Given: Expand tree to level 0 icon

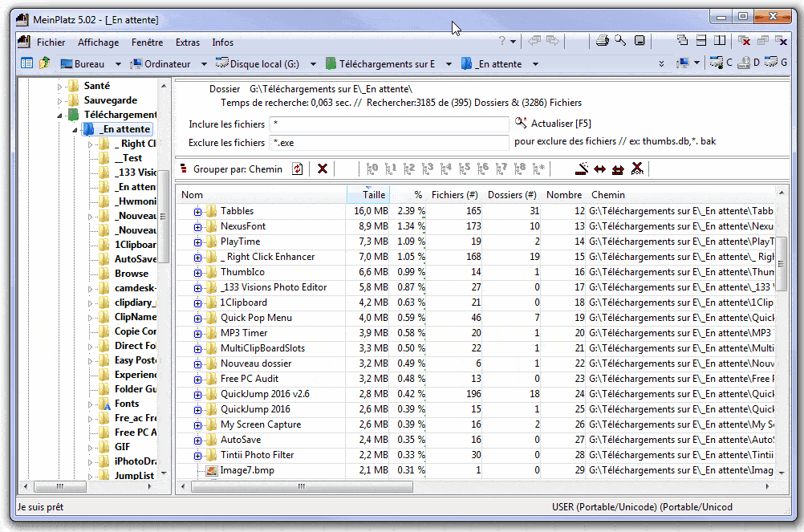Looking at the screenshot, I should (x=372, y=169).
